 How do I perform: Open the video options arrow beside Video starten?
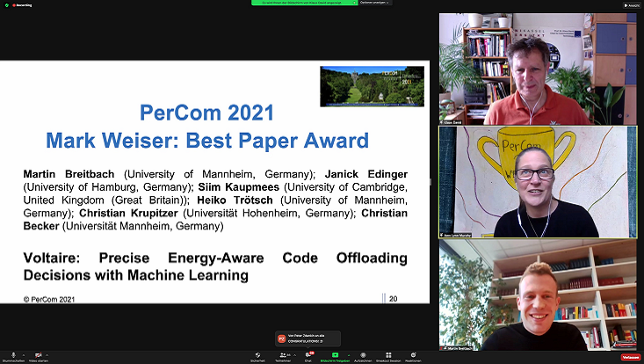47,355
